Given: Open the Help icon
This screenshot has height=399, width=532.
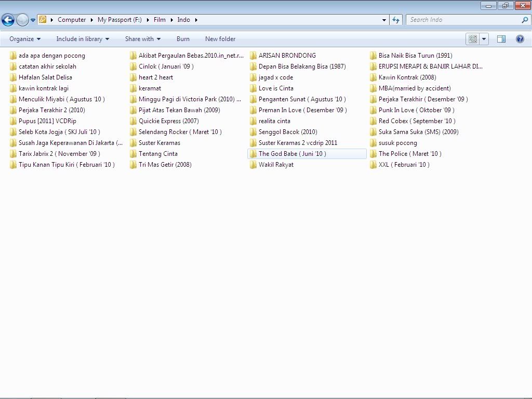Looking at the screenshot, I should pyautogui.click(x=520, y=39).
